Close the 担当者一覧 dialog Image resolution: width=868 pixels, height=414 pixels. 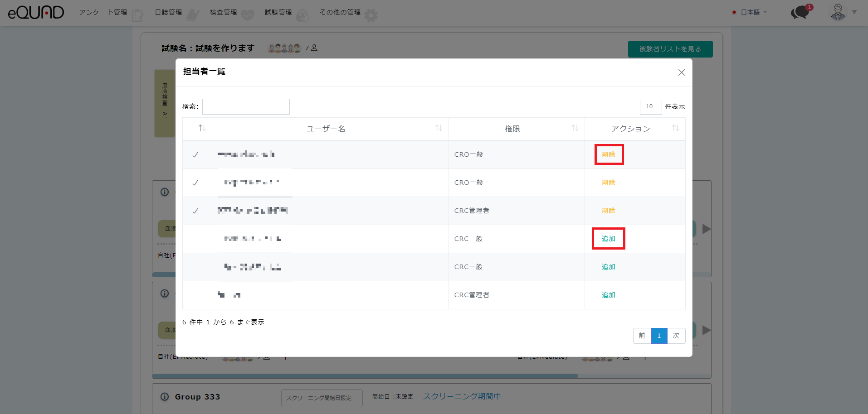tap(681, 72)
